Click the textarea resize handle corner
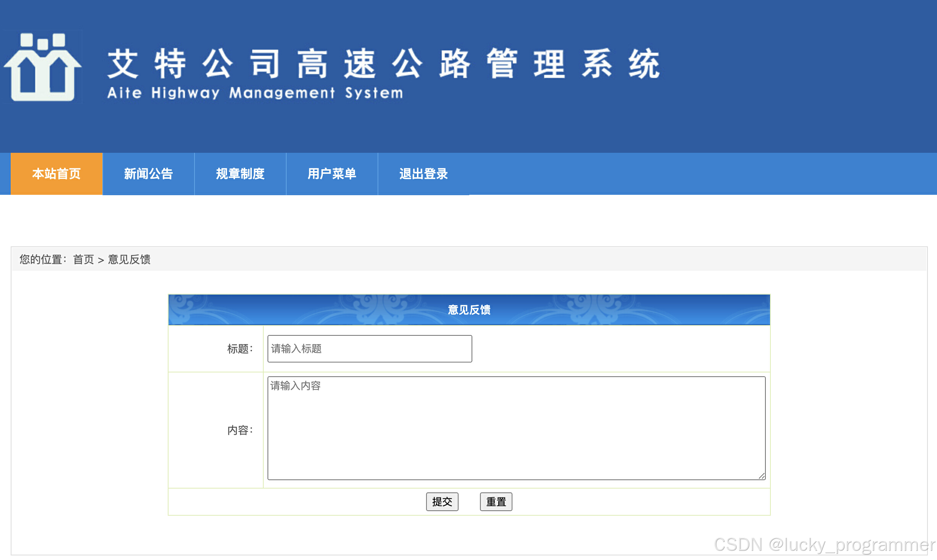The height and width of the screenshot is (560, 937). (x=762, y=476)
